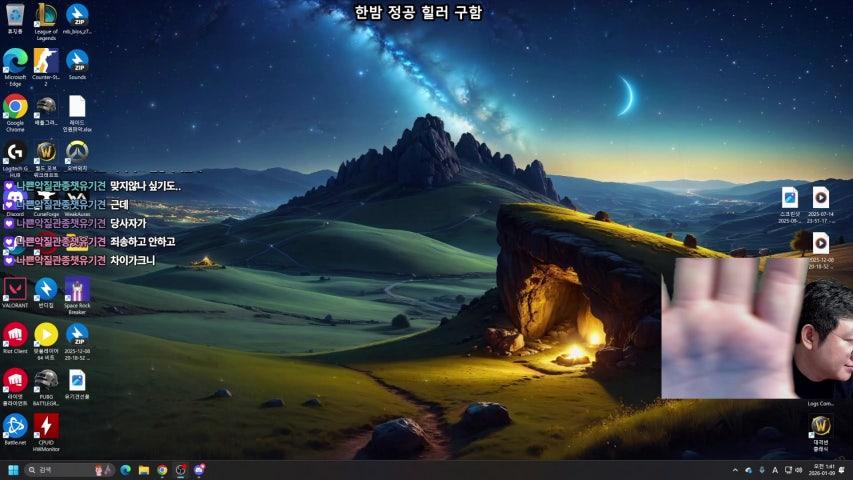Launch VALORANT desktop shortcut
Screen dimensions: 853x480
pos(15,293)
